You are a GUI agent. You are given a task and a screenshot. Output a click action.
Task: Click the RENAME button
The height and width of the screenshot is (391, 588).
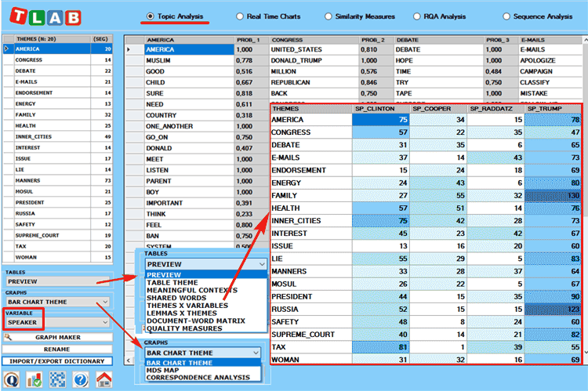(x=57, y=349)
